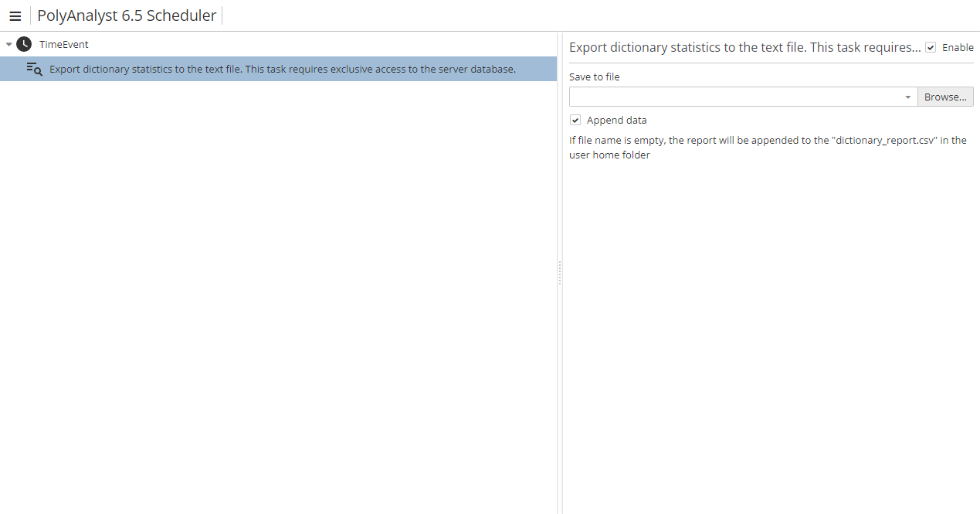
Task: Expand the Save to file file list
Action: pos(907,97)
